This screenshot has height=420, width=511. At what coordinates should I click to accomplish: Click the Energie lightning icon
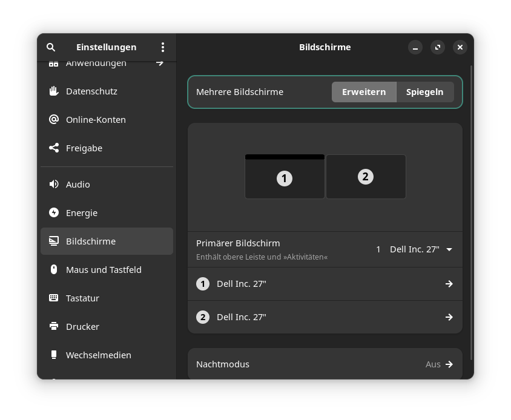pyautogui.click(x=54, y=212)
